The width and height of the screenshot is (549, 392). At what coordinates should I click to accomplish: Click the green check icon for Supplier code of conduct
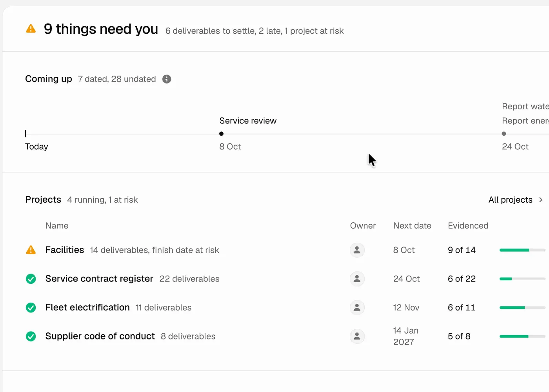tap(31, 336)
